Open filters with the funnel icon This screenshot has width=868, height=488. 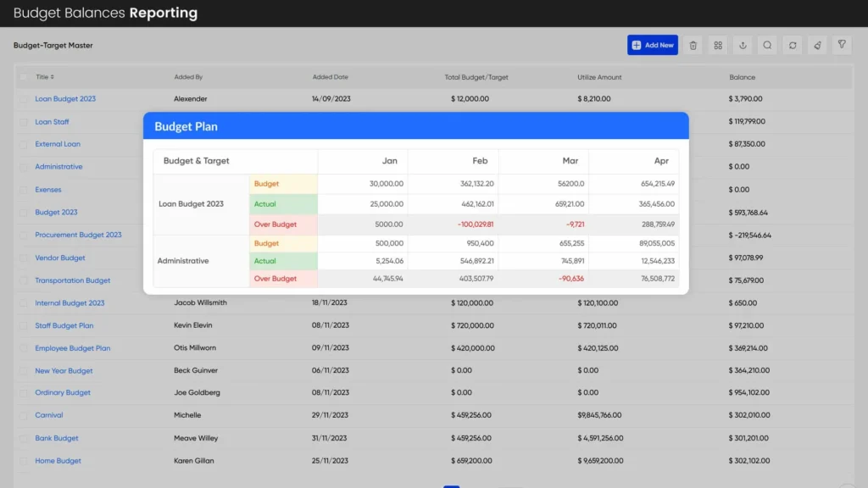coord(842,45)
